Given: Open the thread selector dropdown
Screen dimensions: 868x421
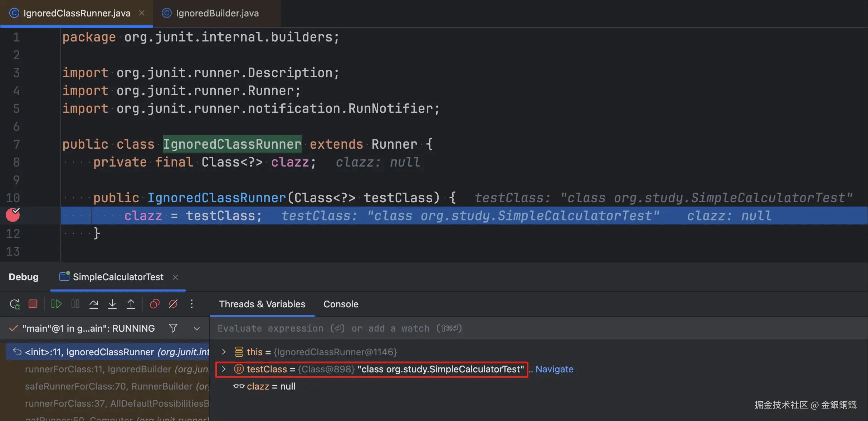Looking at the screenshot, I should pyautogui.click(x=197, y=328).
